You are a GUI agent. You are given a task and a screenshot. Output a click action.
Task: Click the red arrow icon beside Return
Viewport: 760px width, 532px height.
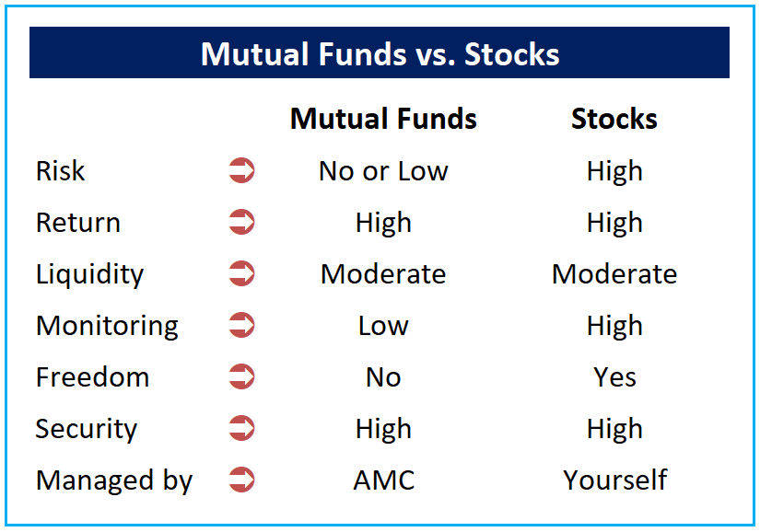(241, 223)
